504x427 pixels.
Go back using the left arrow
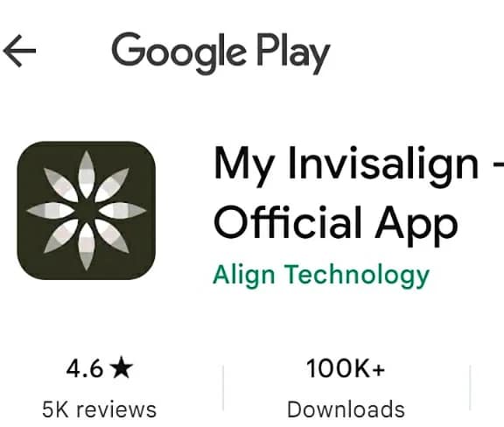click(19, 51)
